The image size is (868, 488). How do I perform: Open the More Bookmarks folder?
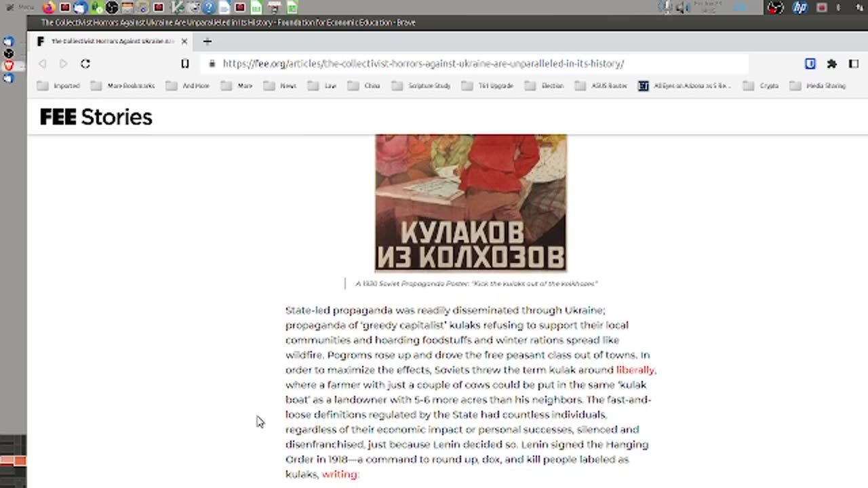(x=123, y=86)
